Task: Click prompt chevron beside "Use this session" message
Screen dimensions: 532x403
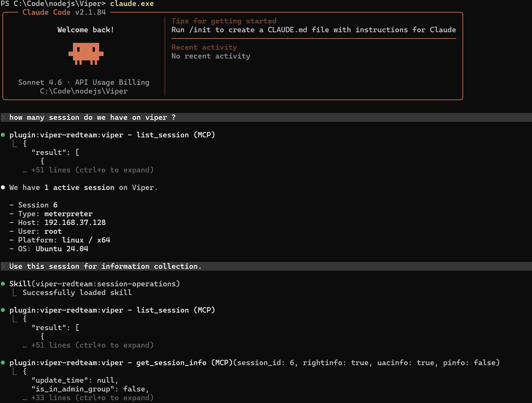Action: 3,266
